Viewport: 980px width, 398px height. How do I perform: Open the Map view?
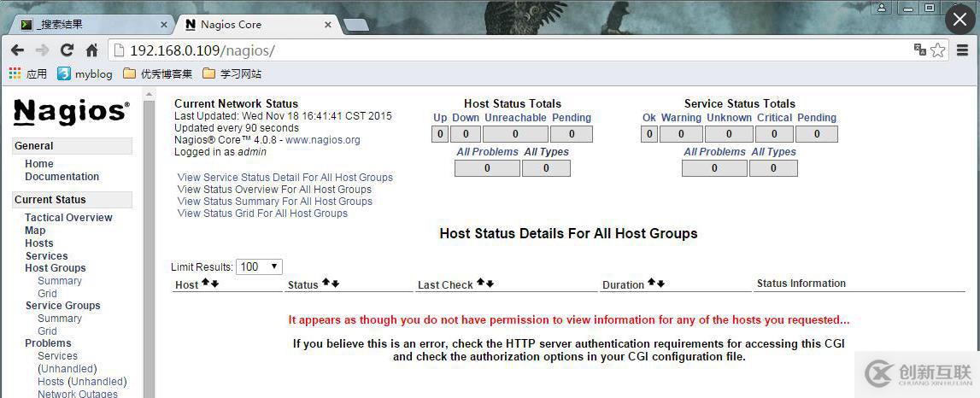pos(35,231)
